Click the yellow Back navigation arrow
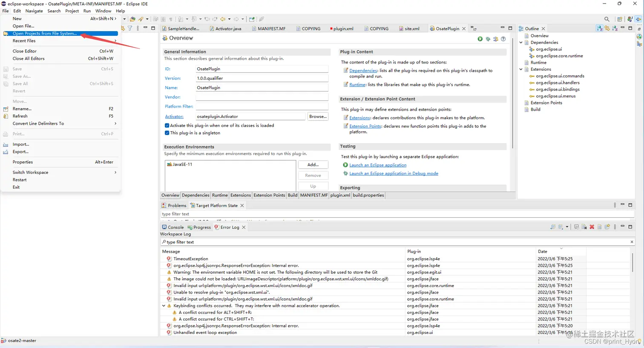The image size is (644, 348). pos(223,19)
